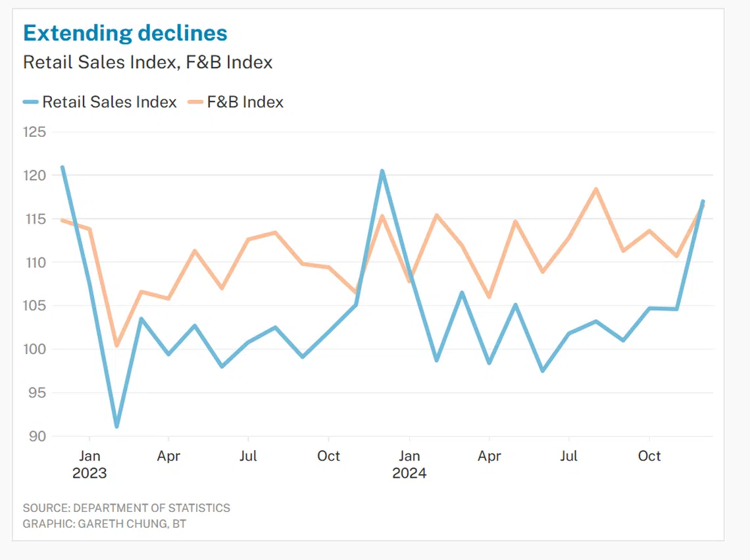The image size is (750, 560).
Task: Toggle the Retail Sales Index legend label
Action: coord(109,103)
